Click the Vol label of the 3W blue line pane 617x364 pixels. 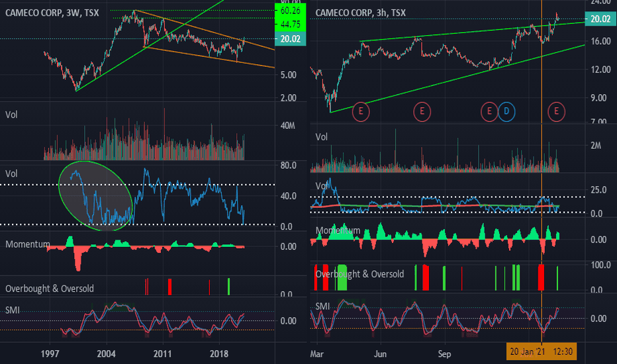click(11, 174)
